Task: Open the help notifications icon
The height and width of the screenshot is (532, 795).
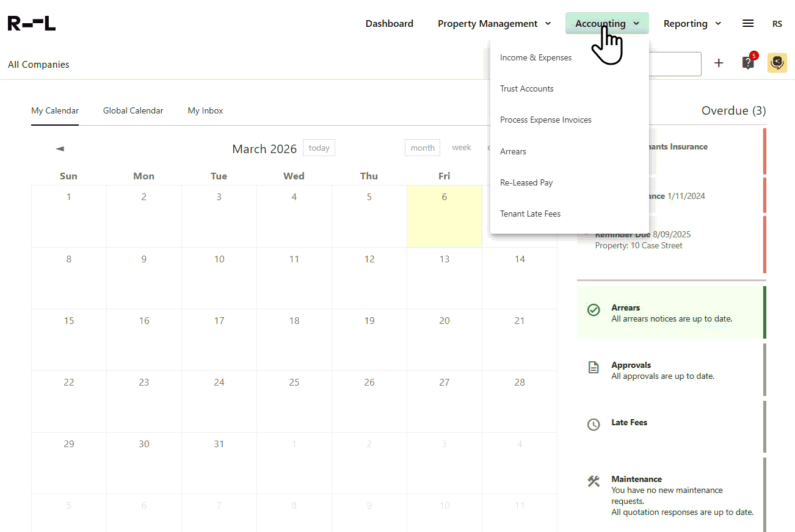Action: point(748,62)
